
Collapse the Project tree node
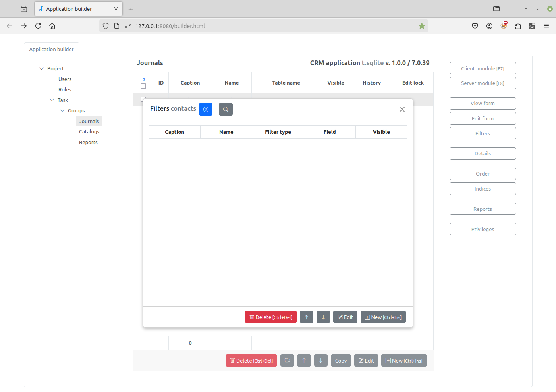[x=42, y=68]
